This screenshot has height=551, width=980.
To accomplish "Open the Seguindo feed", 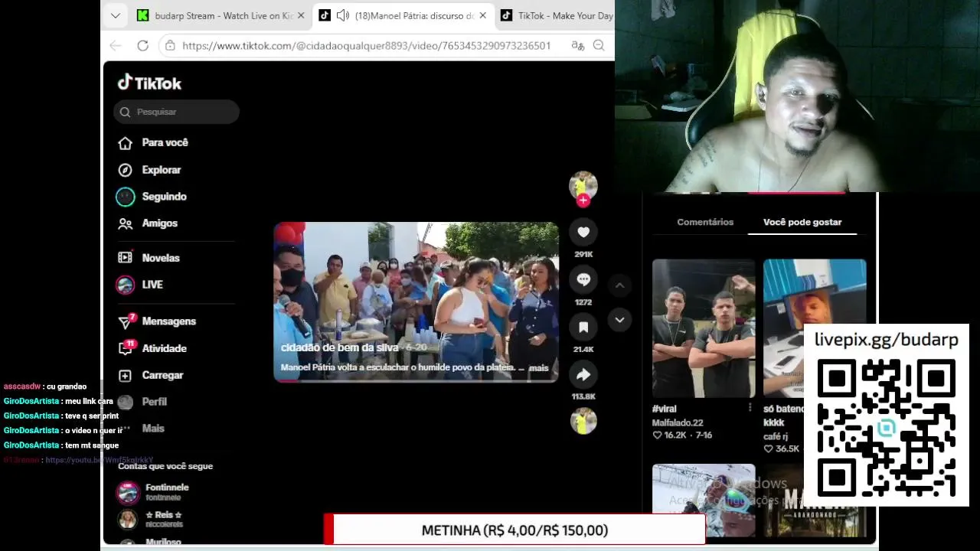I will [152, 197].
